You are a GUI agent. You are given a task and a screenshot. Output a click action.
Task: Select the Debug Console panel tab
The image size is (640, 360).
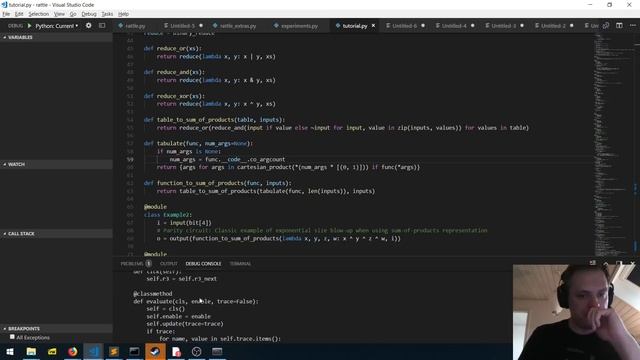(x=203, y=264)
